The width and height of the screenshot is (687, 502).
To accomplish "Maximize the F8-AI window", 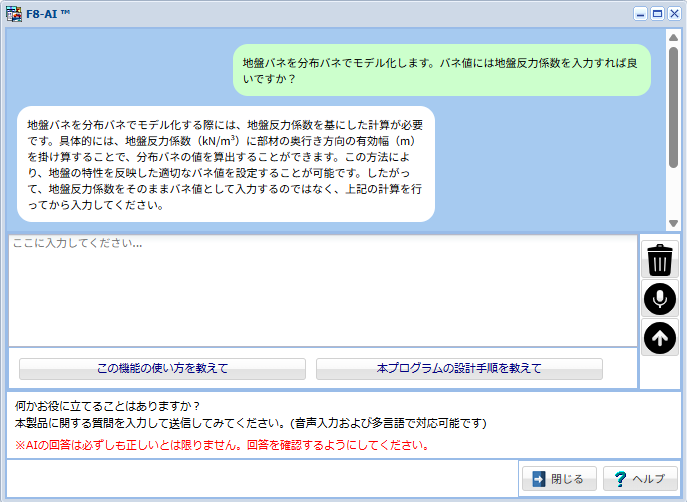I will tap(657, 14).
